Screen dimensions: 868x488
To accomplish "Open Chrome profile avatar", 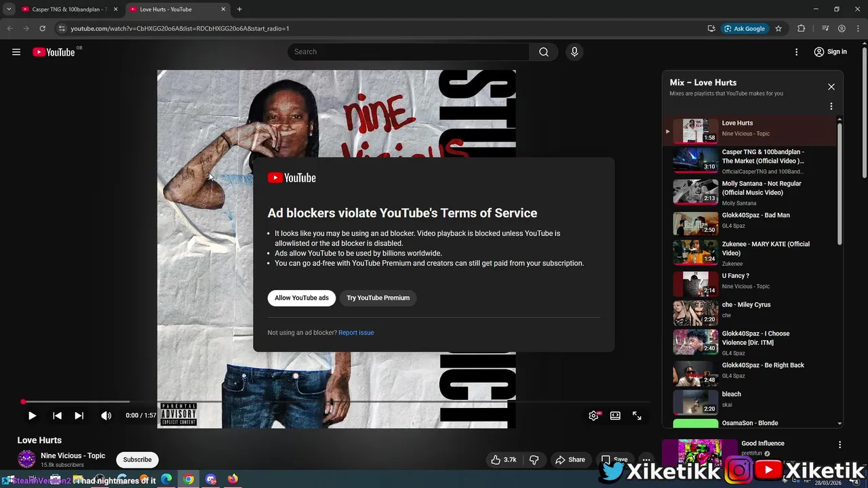I will click(842, 28).
